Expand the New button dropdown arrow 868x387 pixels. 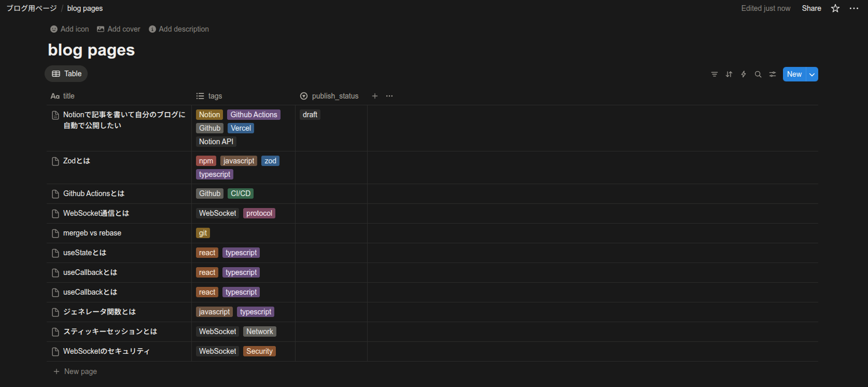[x=812, y=74]
